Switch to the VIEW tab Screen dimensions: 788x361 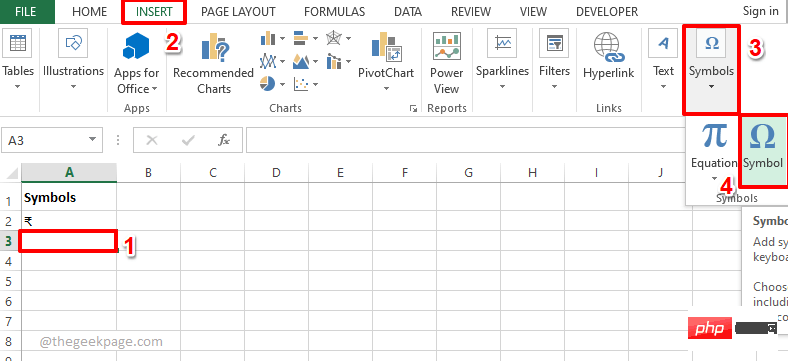coord(533,12)
